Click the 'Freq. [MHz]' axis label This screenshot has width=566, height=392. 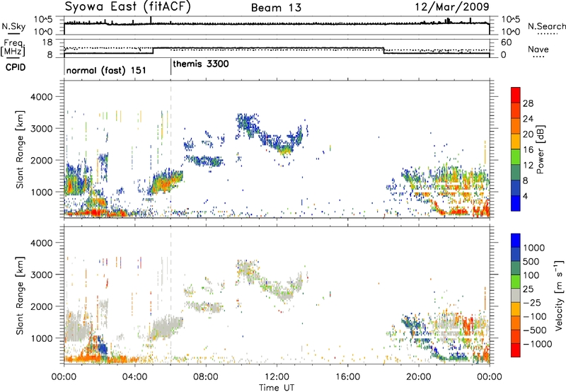(x=13, y=47)
